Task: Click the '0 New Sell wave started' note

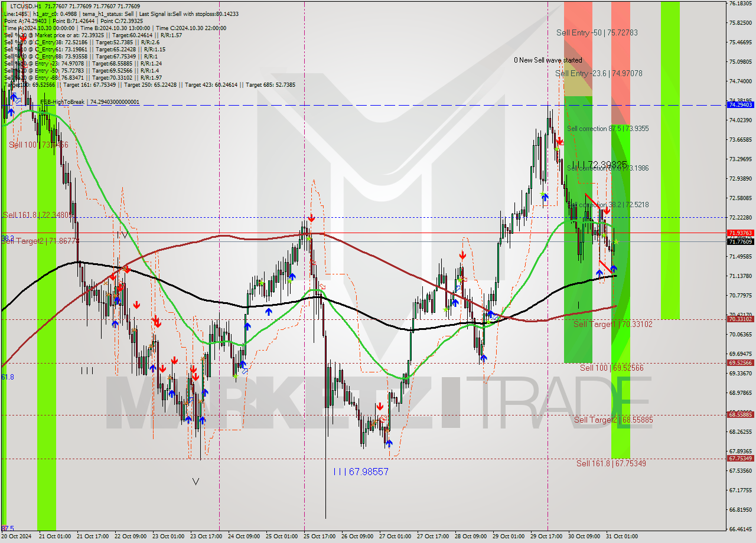Action: pos(548,60)
